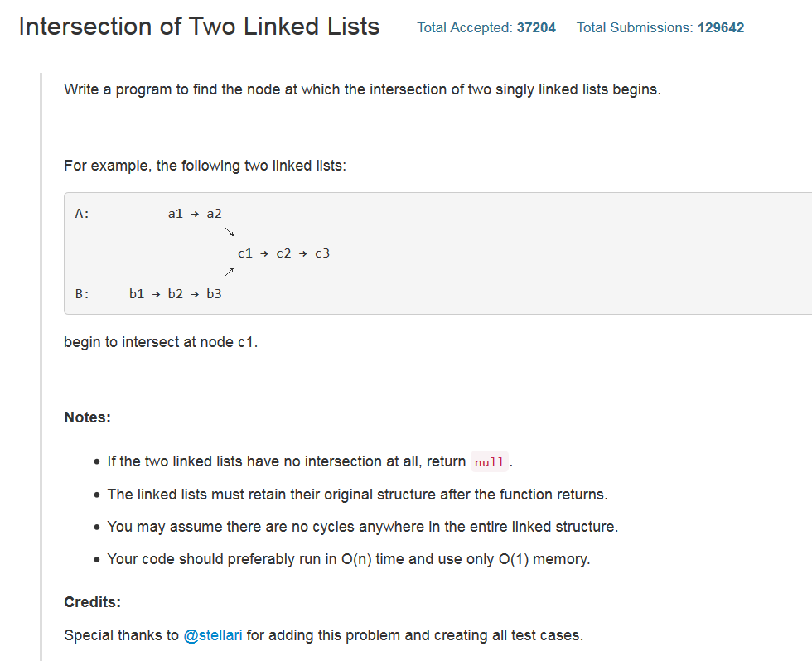
Task: Click node c1 in the diagram
Action: 245,253
